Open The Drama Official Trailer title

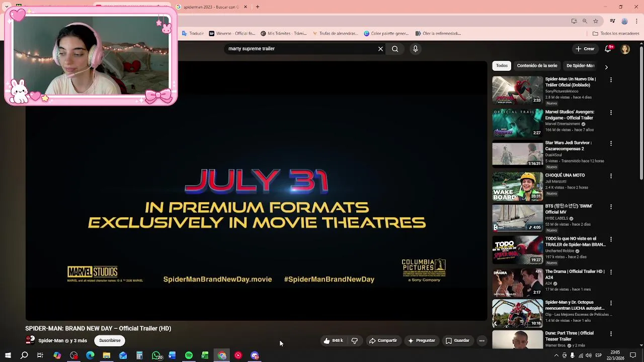click(575, 275)
